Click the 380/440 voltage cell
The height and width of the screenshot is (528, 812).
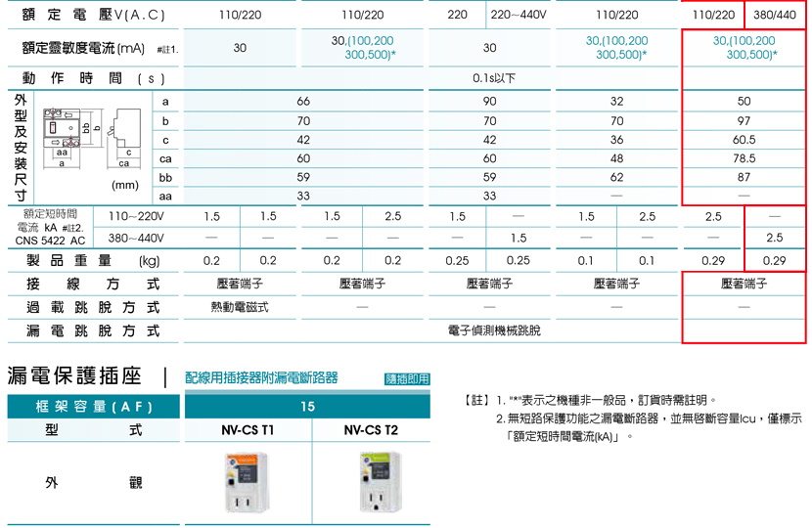tap(775, 15)
